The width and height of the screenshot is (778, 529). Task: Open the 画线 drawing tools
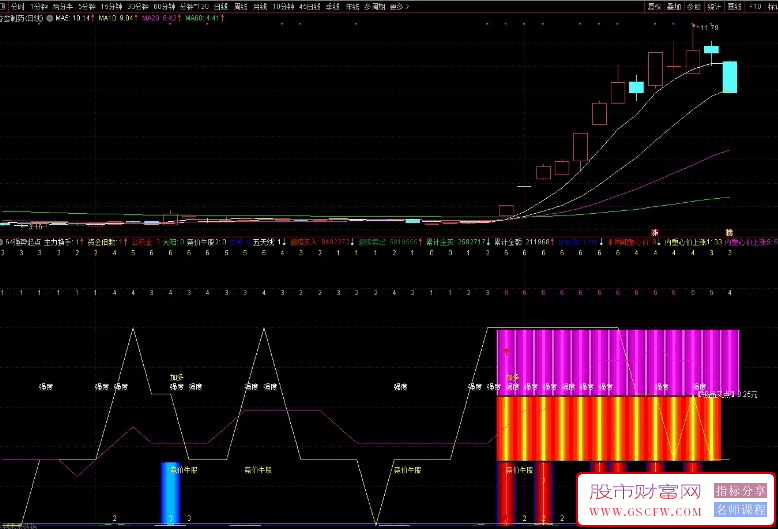[735, 5]
